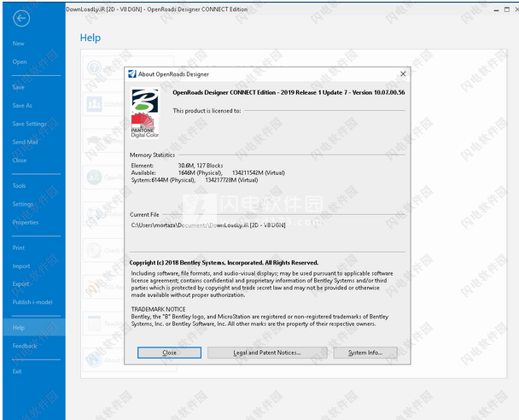Open the Print page

[x=19, y=248]
